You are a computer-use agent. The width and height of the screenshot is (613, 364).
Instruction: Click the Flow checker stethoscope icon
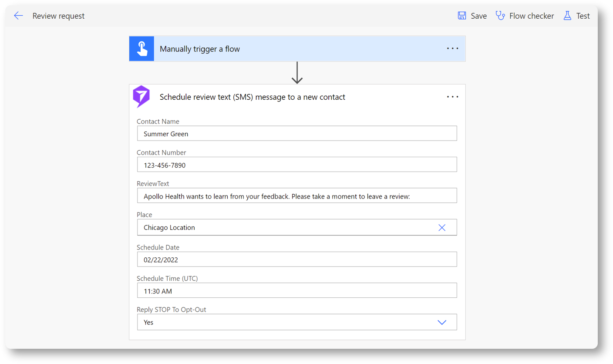[x=500, y=16]
